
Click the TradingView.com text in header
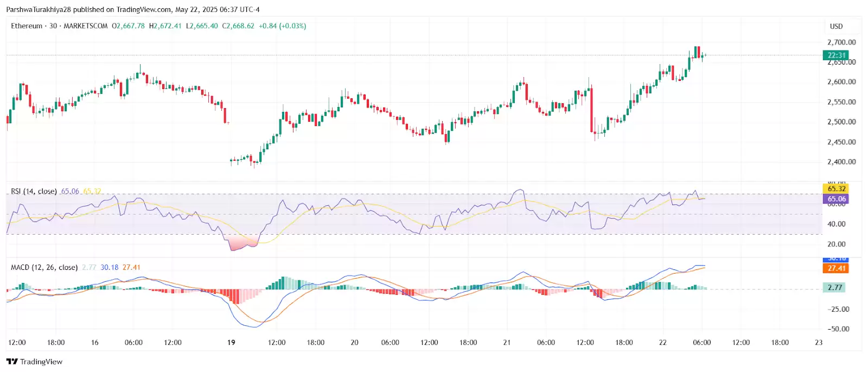point(144,9)
